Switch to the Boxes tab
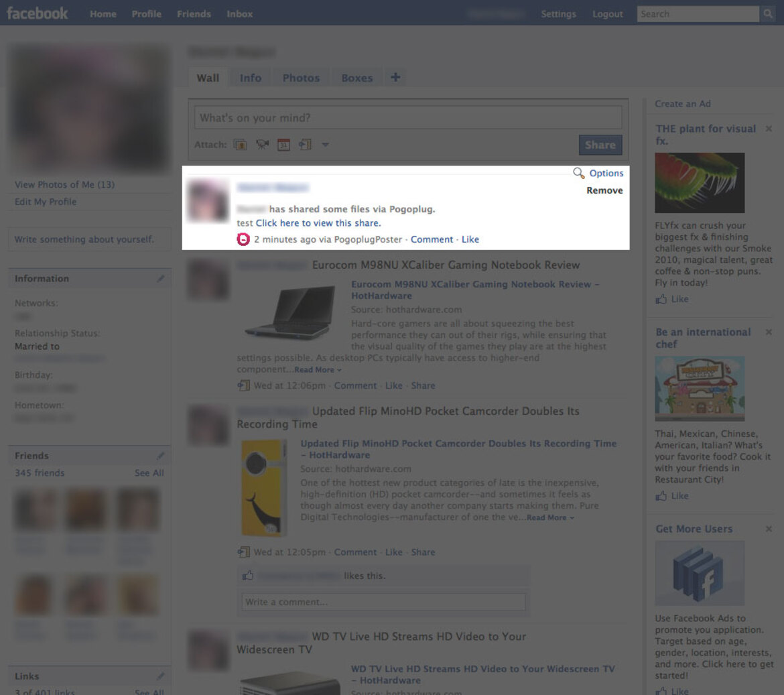This screenshot has height=695, width=784. click(x=357, y=78)
